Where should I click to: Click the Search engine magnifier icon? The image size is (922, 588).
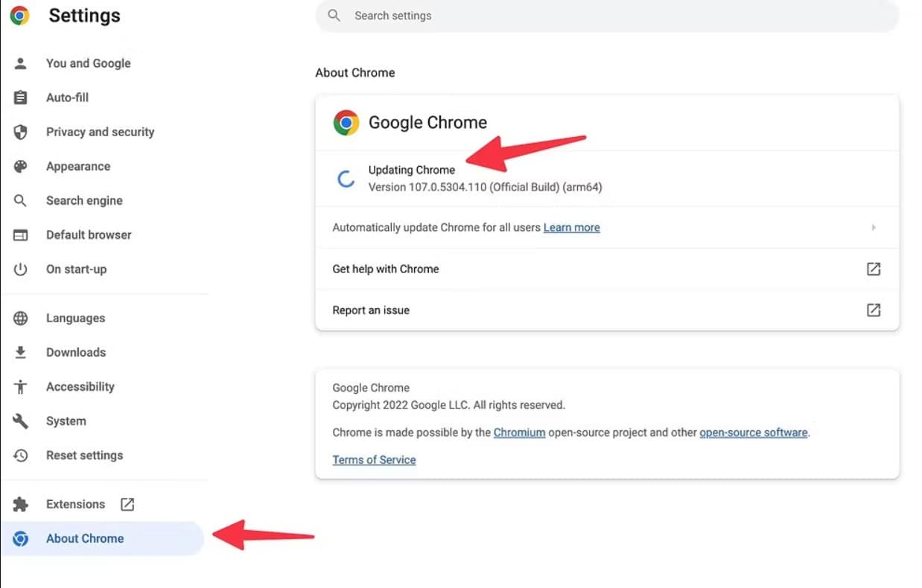(x=21, y=200)
